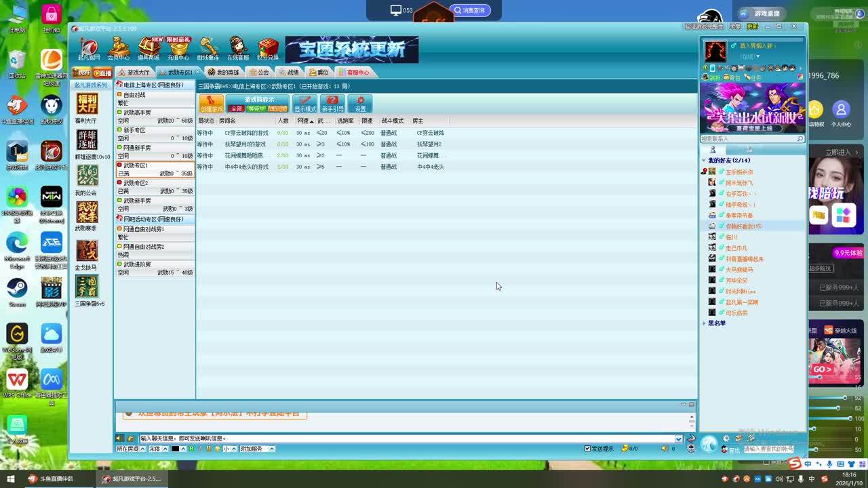Open 会员中心 member center icon
Viewport: 868px width, 488px height.
(119, 48)
